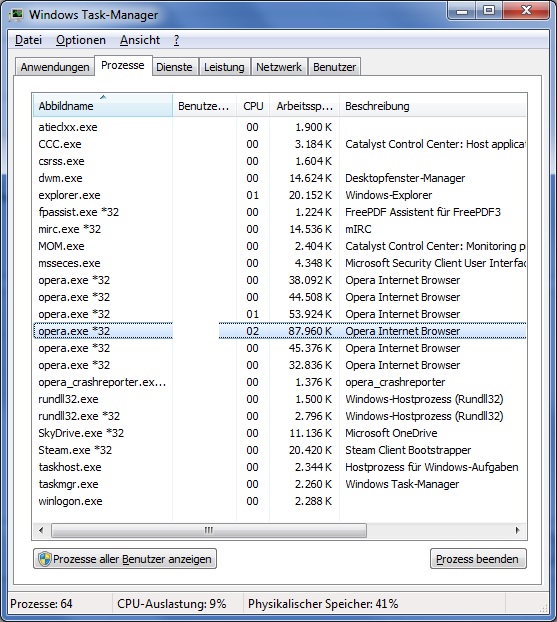Select the atieclxx.exe process row
This screenshot has height=622, width=557.
[280, 127]
